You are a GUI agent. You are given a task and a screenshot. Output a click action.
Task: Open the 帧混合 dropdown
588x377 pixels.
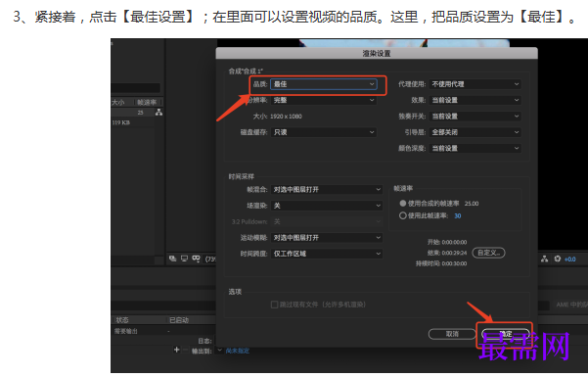(x=327, y=190)
